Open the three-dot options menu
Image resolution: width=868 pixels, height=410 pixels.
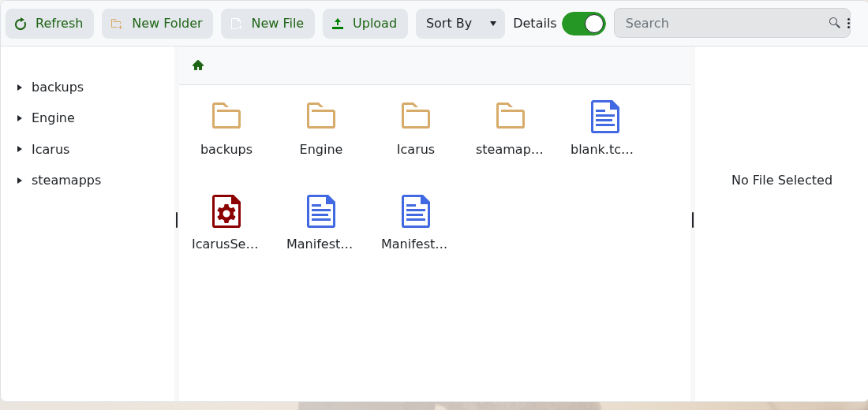848,23
